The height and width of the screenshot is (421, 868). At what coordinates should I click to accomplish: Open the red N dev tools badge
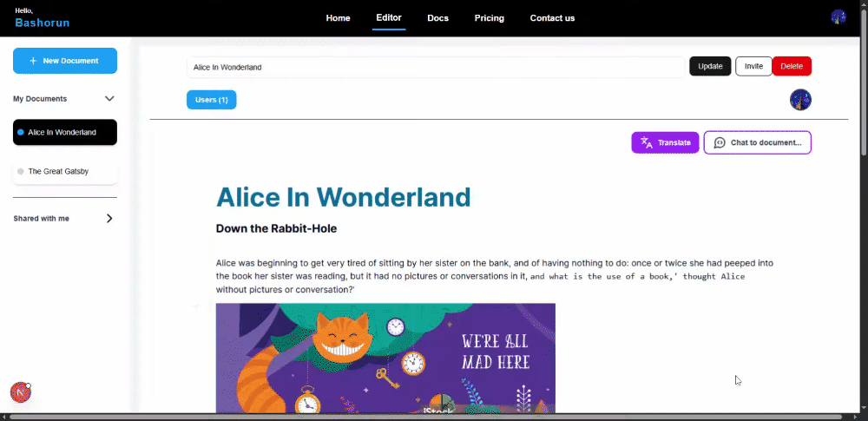pyautogui.click(x=21, y=392)
